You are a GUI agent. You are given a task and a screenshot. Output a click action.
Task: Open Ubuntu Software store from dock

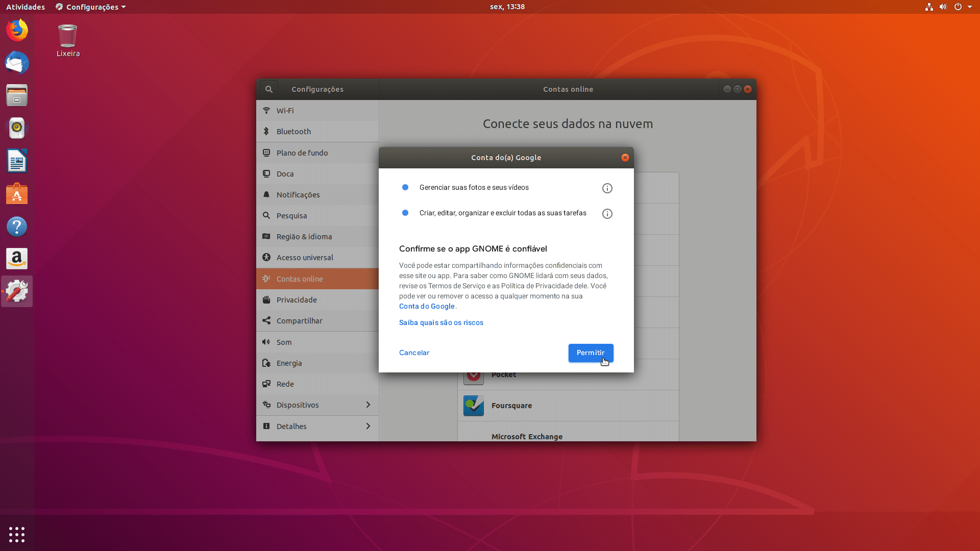[x=17, y=194]
